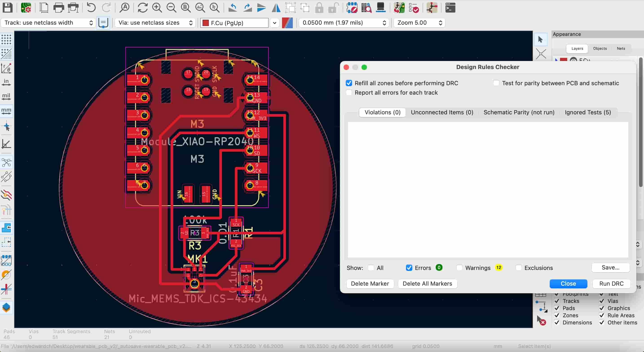The height and width of the screenshot is (352, 644).
Task: Show Warnings in DRC results
Action: click(x=459, y=268)
